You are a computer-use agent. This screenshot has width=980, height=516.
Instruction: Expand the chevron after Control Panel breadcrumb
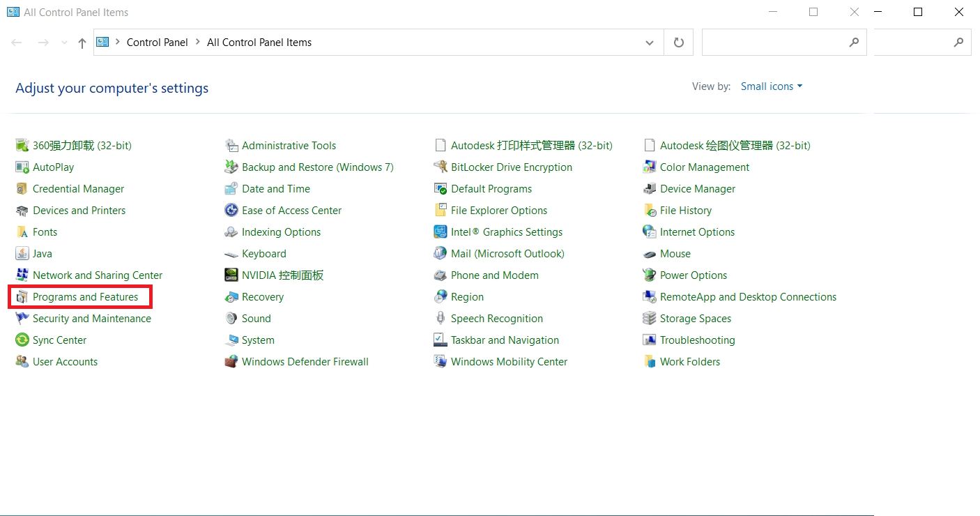pos(197,43)
